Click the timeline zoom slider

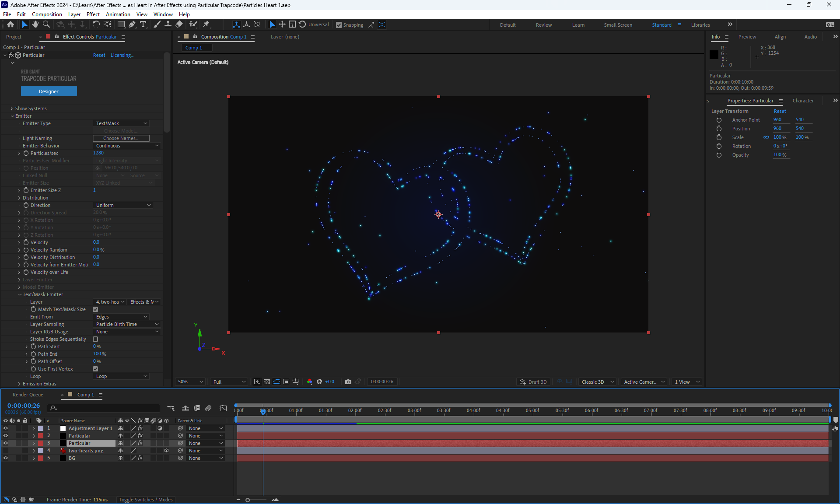248,500
